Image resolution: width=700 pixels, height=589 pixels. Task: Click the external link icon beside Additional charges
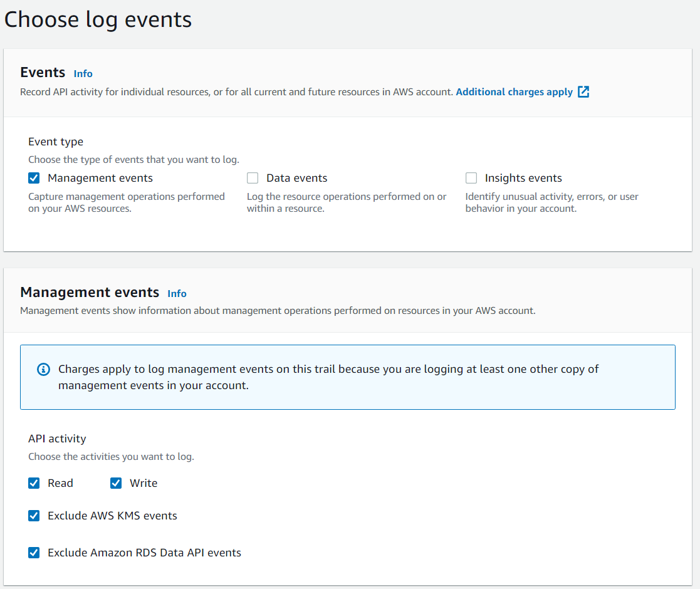pyautogui.click(x=583, y=92)
